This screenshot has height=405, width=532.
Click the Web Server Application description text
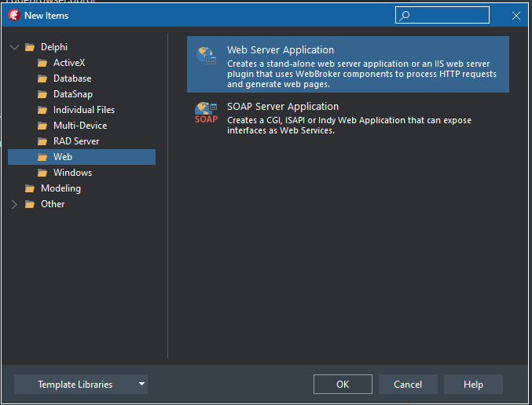[361, 74]
